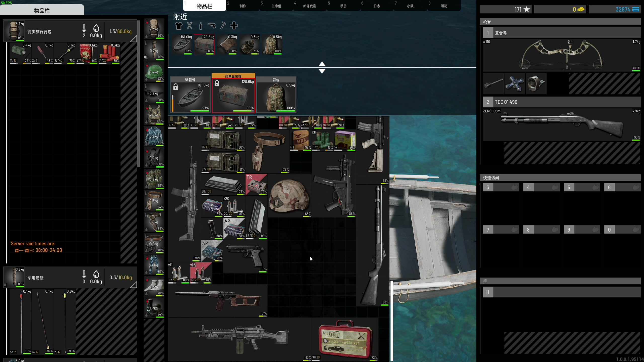Viewport: 644px width, 362px height.
Task: Click the vehicle repair kit item
Action: point(345,339)
